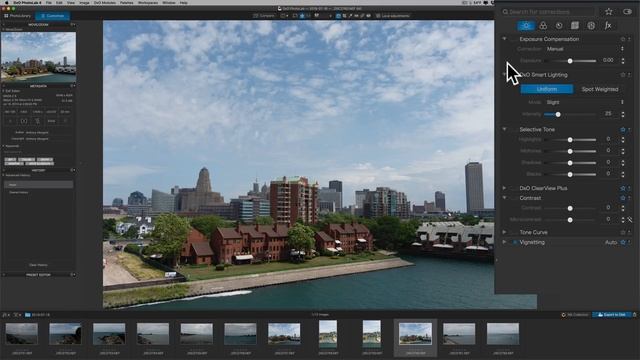This screenshot has width=640, height=360.
Task: Expand the DxO ClearView Plus section
Action: 504,188
